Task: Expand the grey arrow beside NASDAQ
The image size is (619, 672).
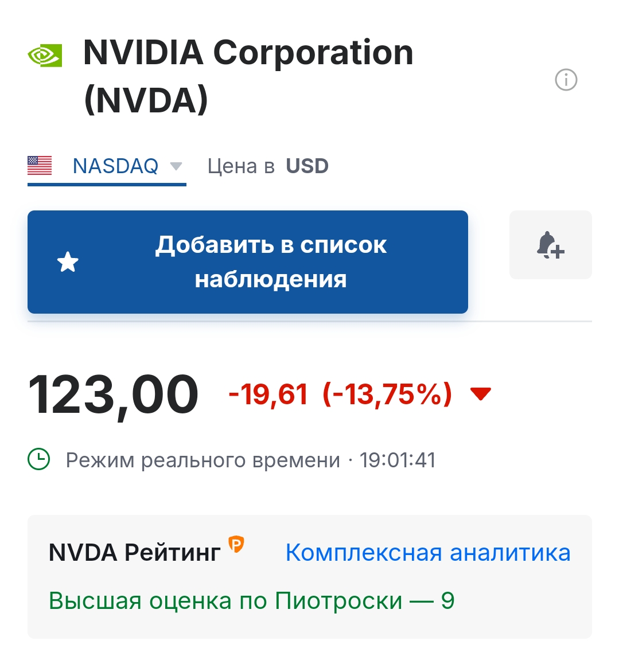Action: pos(176,166)
